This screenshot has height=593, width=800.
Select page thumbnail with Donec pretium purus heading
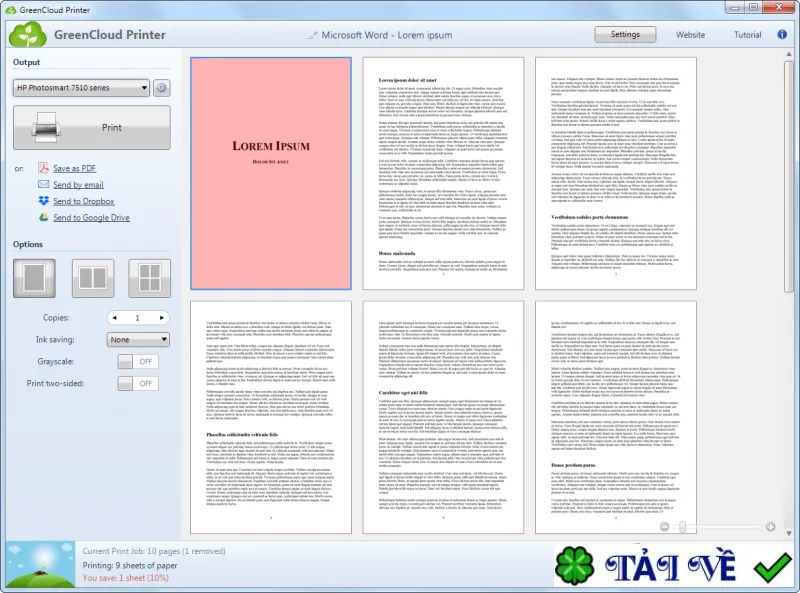pyautogui.click(x=615, y=417)
